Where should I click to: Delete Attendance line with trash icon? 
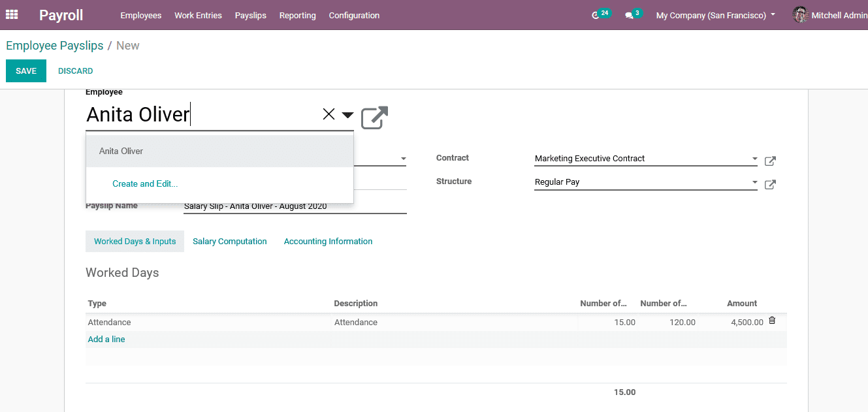pyautogui.click(x=772, y=321)
